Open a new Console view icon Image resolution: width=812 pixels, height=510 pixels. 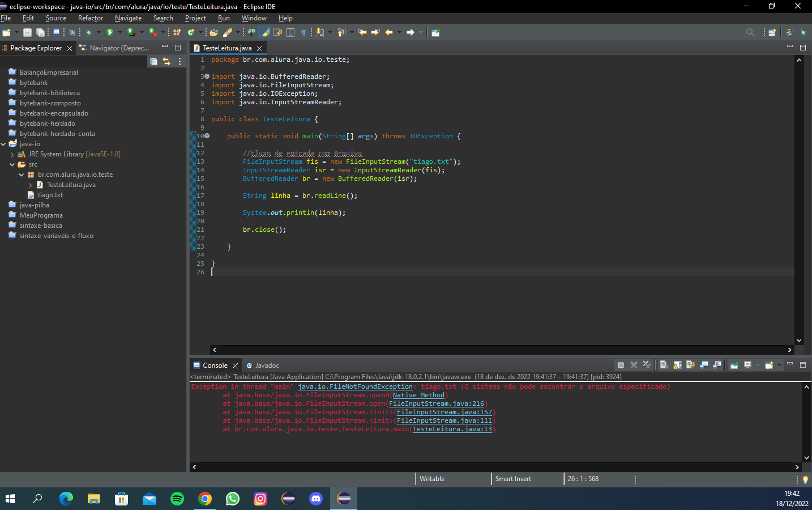pos(769,365)
